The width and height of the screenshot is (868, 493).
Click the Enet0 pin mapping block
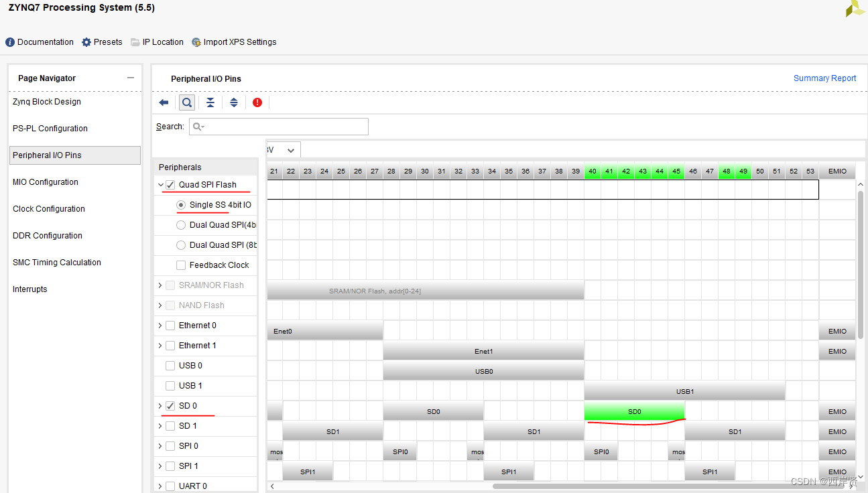coord(325,331)
